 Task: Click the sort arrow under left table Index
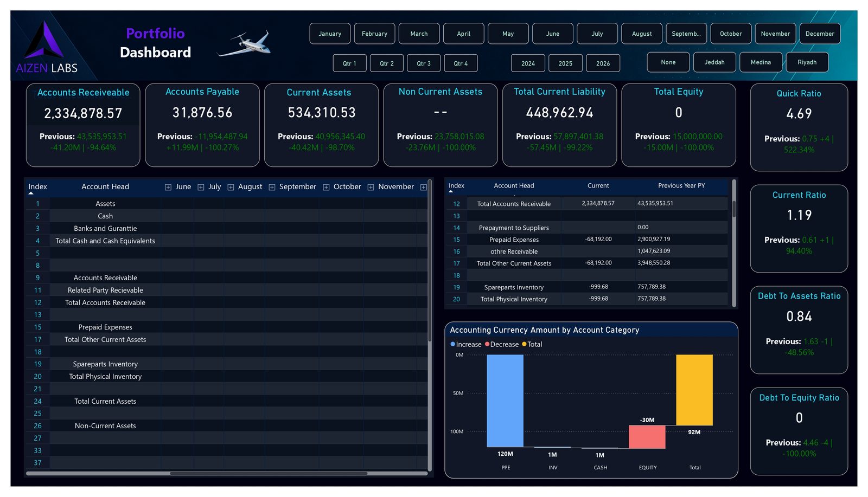click(x=31, y=193)
